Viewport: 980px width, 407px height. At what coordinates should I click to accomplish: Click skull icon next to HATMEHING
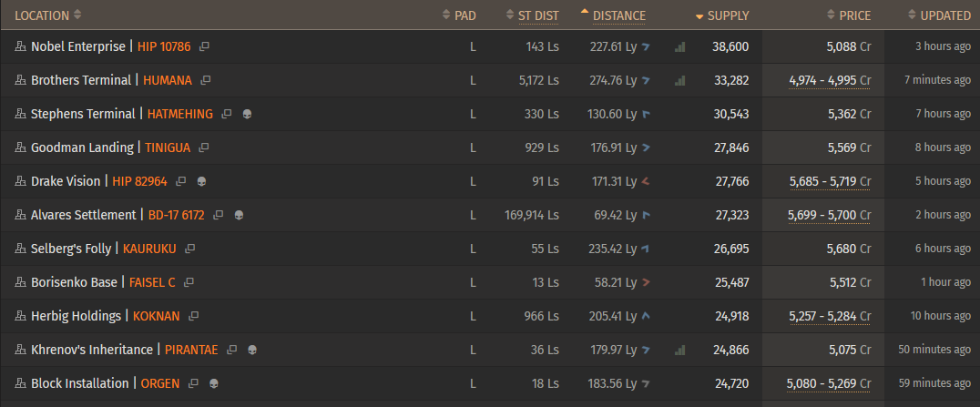247,114
